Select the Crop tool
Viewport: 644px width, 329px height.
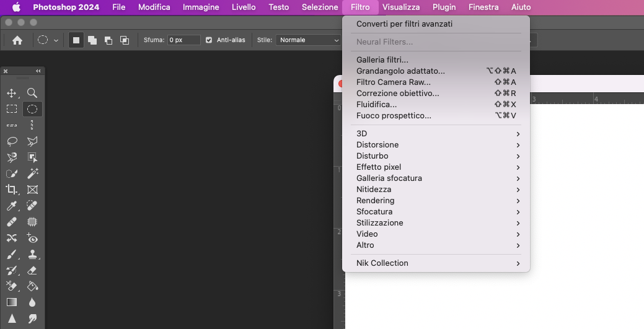12,190
